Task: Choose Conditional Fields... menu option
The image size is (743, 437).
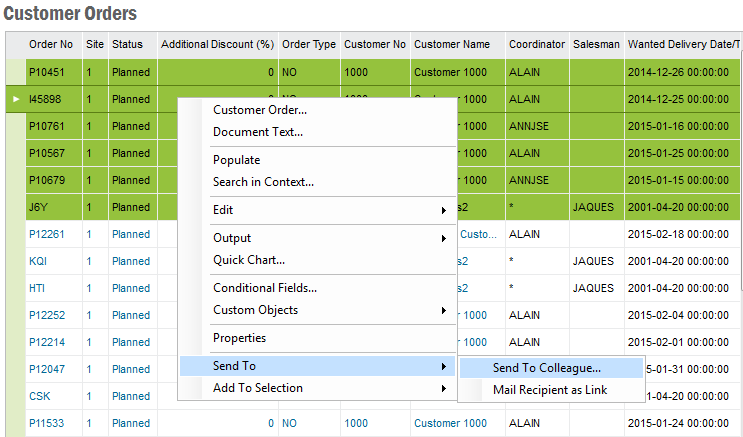Action: [265, 288]
